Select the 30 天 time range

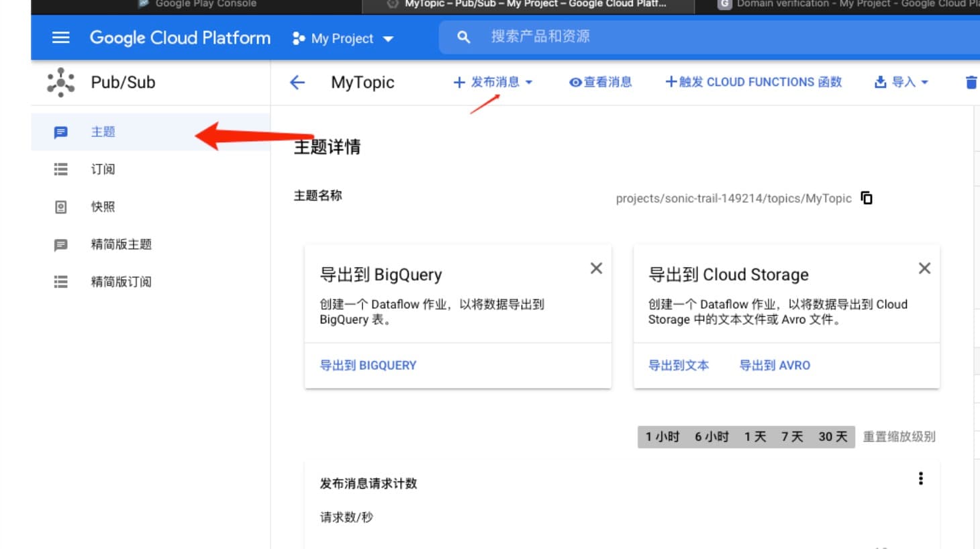tap(833, 437)
